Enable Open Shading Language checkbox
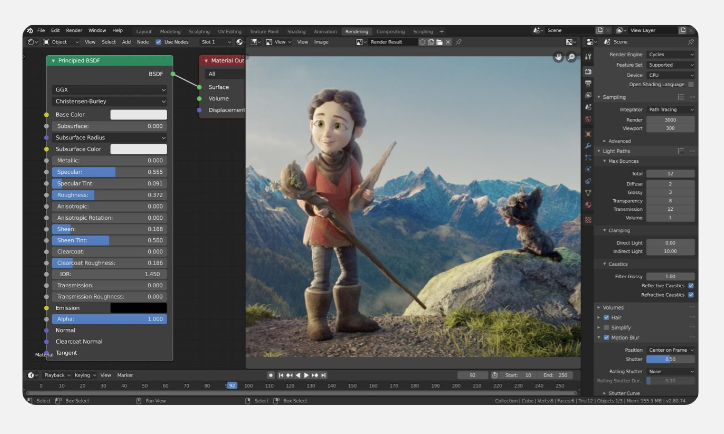Viewport: 724px width, 434px height. (691, 84)
